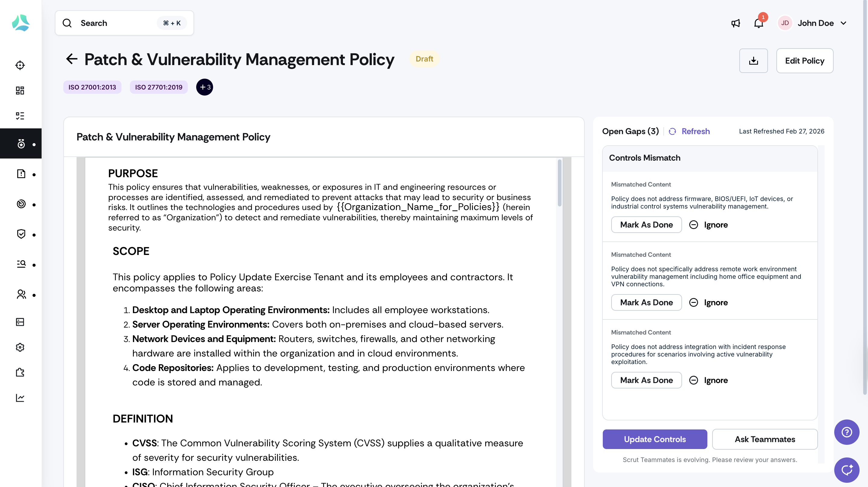Viewport: 868px width, 487px height.
Task: Open the announcements megaphone icon
Action: pos(736,23)
